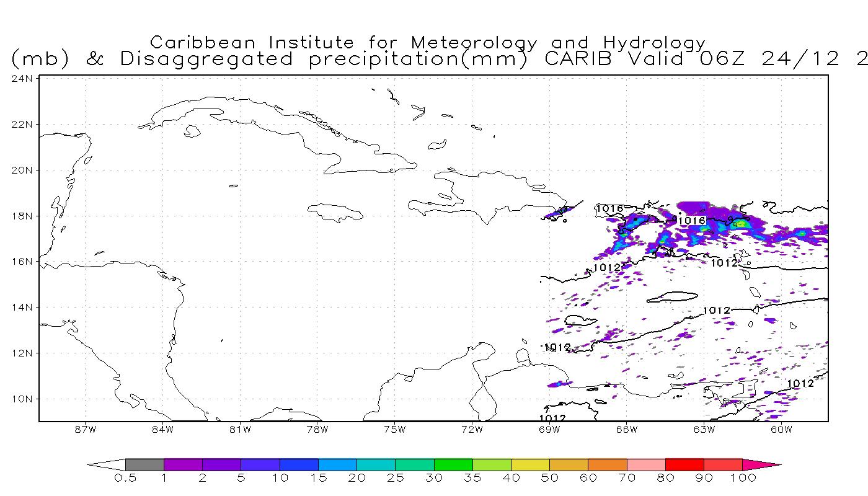Select the yellow 40–50 mm legend swatch
868x496 pixels.
tap(530, 464)
